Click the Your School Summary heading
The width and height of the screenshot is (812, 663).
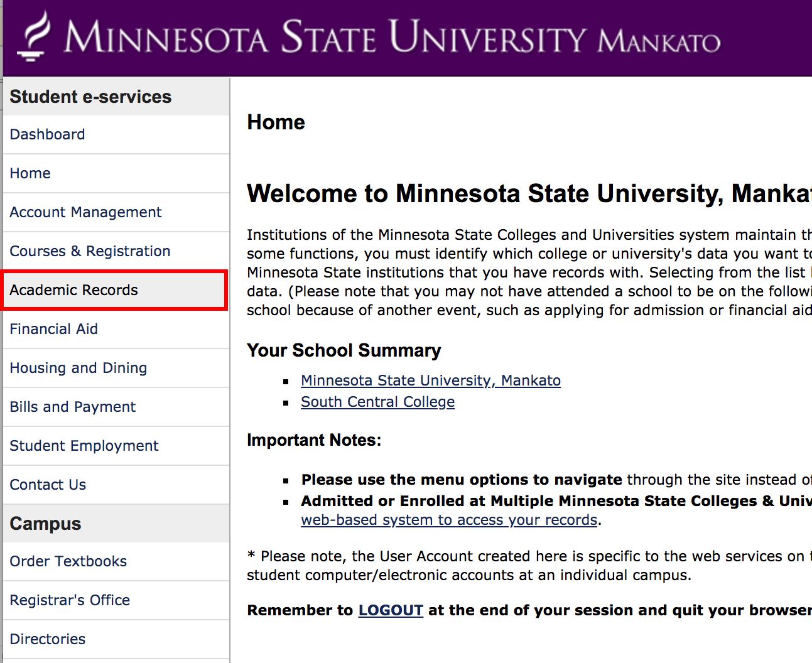point(344,350)
